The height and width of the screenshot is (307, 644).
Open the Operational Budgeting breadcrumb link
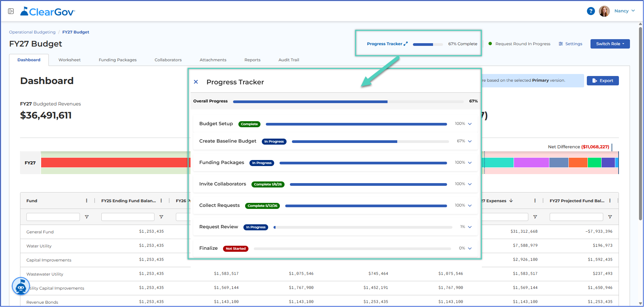[32, 32]
